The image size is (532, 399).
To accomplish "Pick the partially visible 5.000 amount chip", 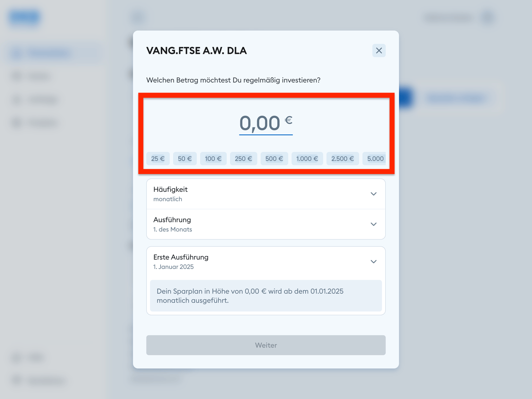I will (x=375, y=159).
